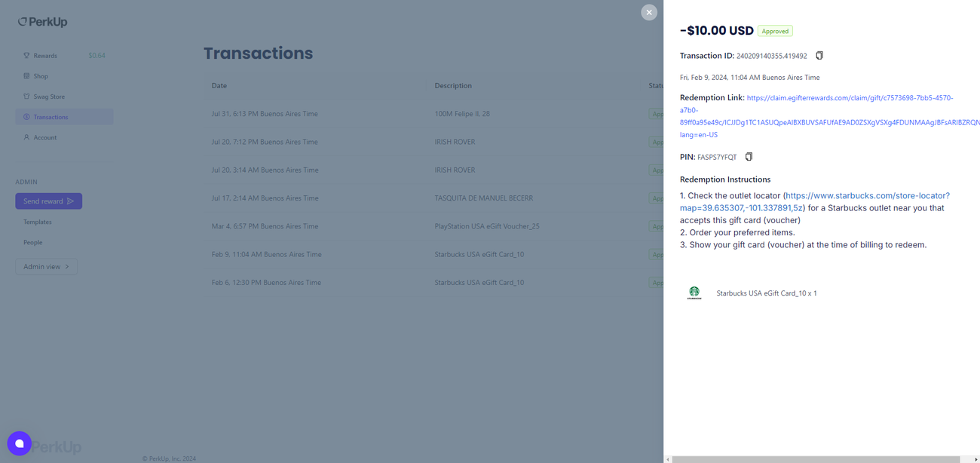Click the Fri, Feb 9, 2024 timestamp
Image resolution: width=980 pixels, height=463 pixels.
(749, 77)
